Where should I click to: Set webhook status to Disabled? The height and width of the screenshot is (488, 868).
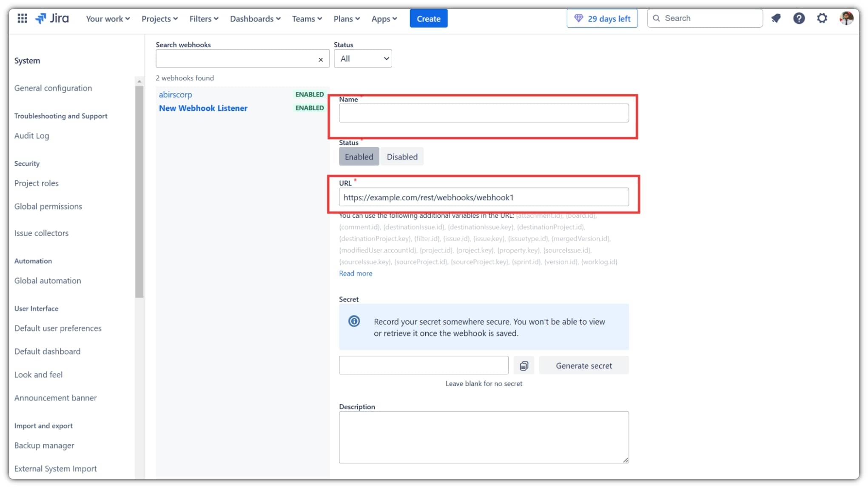[401, 157]
